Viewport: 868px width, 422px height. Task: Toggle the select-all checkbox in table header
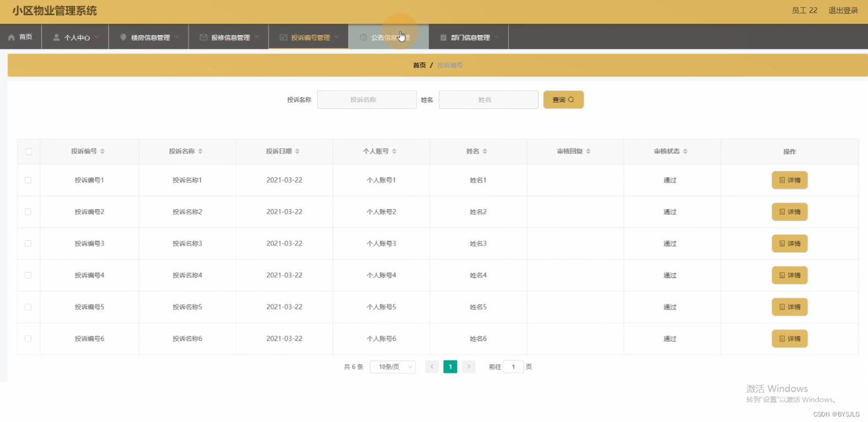click(29, 152)
